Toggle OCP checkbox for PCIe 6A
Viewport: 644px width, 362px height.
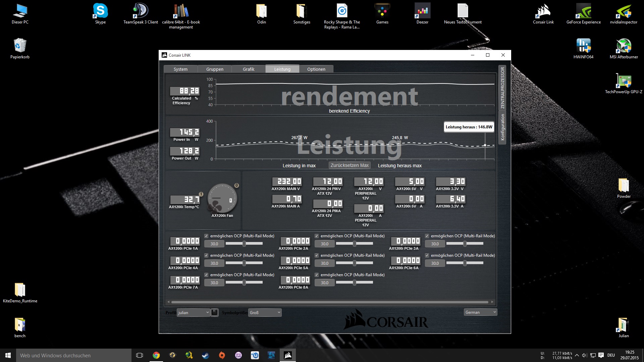(x=427, y=255)
